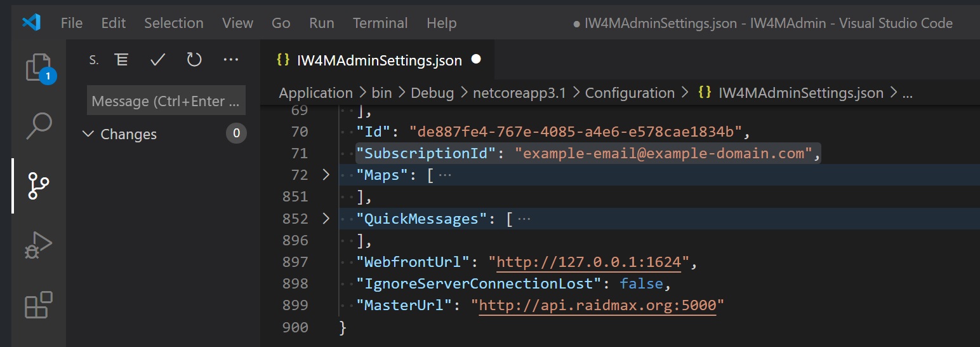980x347 pixels.
Task: Click bin in the breadcrumb
Action: pyautogui.click(x=381, y=93)
